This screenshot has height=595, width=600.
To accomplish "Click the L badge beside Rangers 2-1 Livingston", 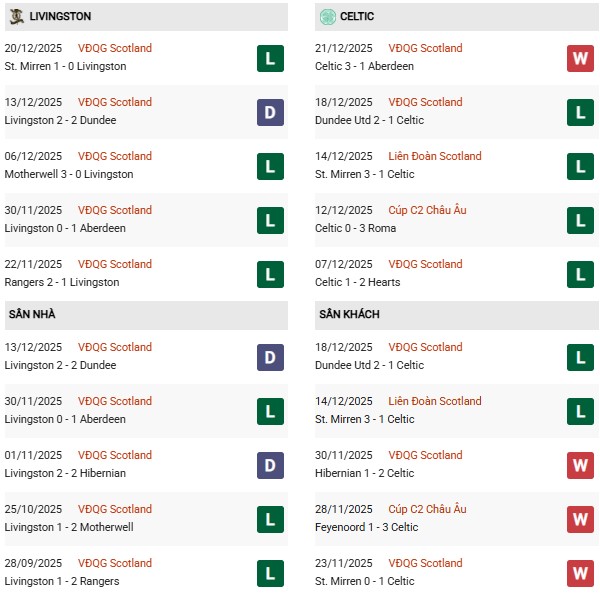I will coord(270,274).
